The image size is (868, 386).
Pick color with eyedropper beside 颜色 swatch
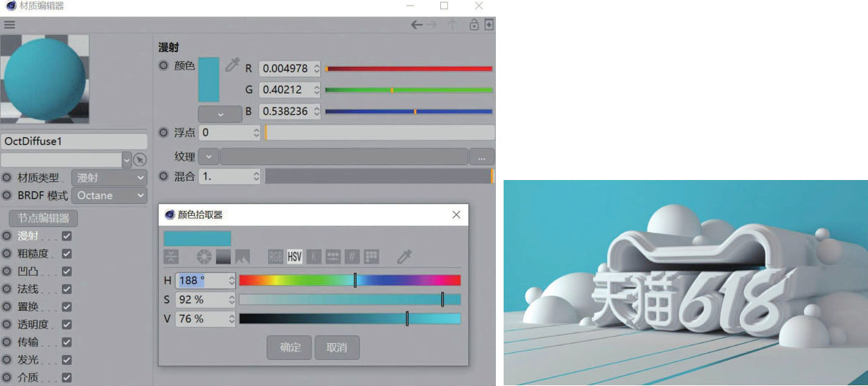231,65
